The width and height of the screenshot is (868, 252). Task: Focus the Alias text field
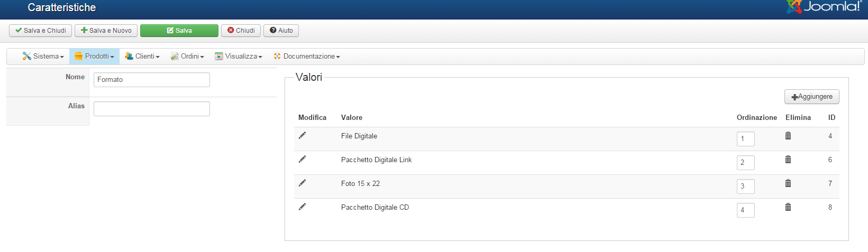pyautogui.click(x=152, y=109)
